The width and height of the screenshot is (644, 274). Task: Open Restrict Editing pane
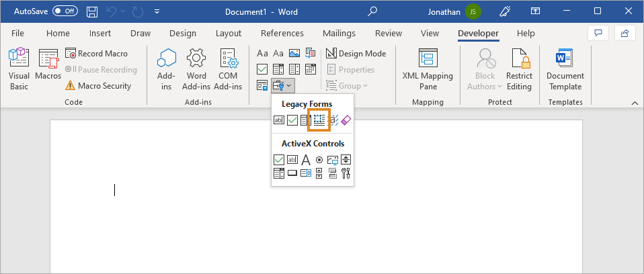click(x=519, y=69)
